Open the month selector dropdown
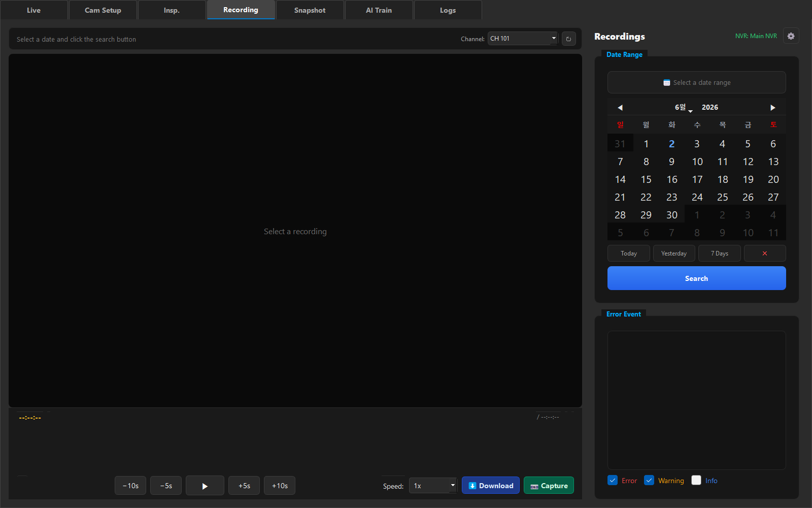Image resolution: width=812 pixels, height=508 pixels. pos(683,107)
